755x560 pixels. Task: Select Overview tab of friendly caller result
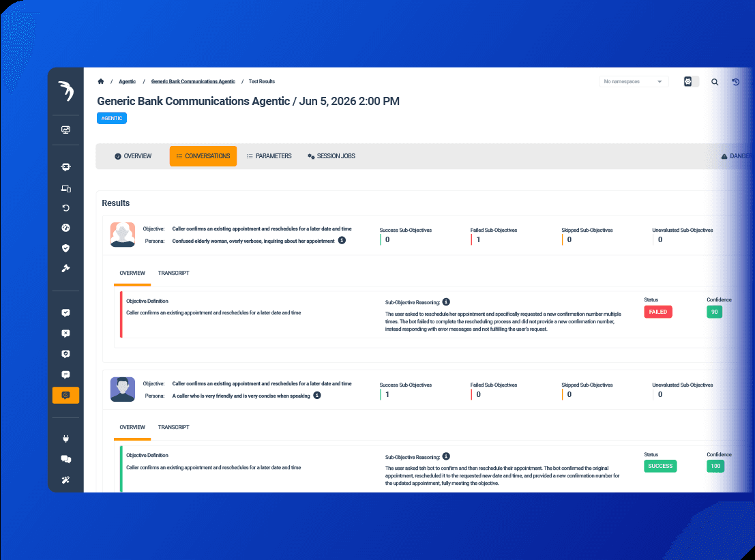pyautogui.click(x=132, y=427)
